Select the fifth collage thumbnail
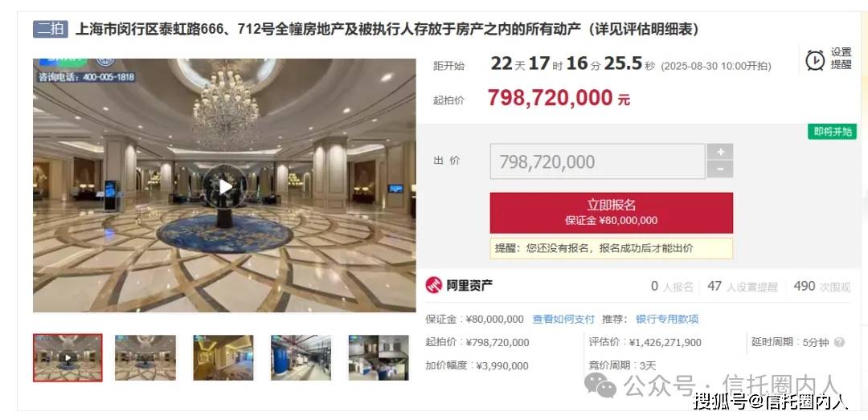 [379, 357]
